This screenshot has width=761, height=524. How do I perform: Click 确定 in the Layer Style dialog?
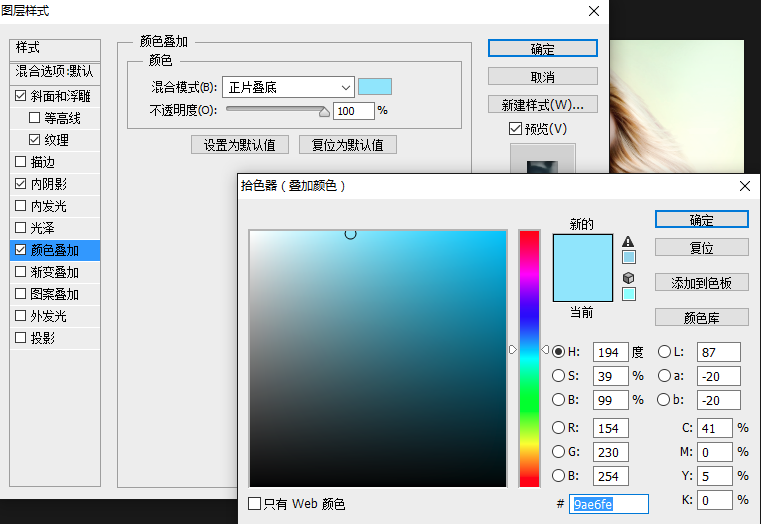coord(543,49)
